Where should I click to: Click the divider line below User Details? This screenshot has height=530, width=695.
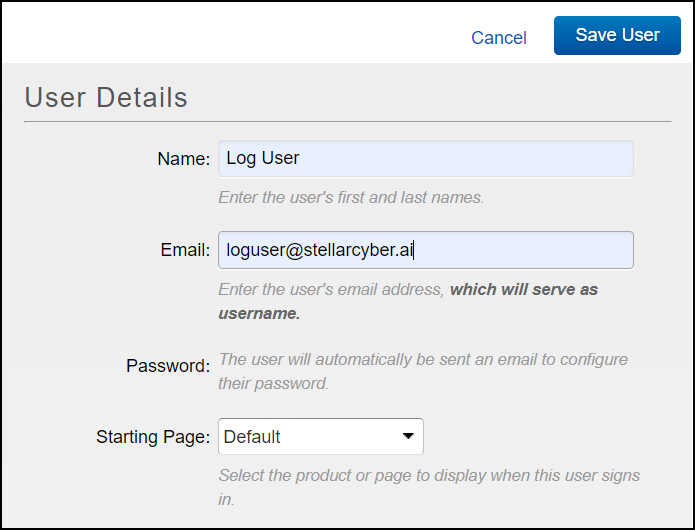tap(347, 122)
